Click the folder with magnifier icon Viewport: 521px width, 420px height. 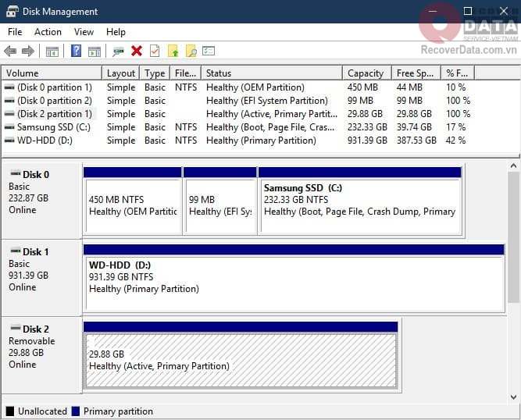[x=191, y=51]
